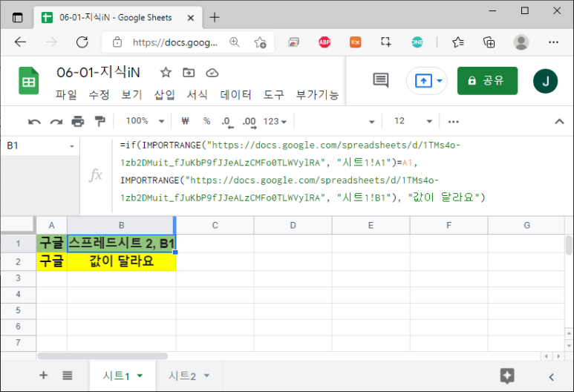The height and width of the screenshot is (392, 574).
Task: Expand presentation options dropdown arrow
Action: pyautogui.click(x=440, y=81)
